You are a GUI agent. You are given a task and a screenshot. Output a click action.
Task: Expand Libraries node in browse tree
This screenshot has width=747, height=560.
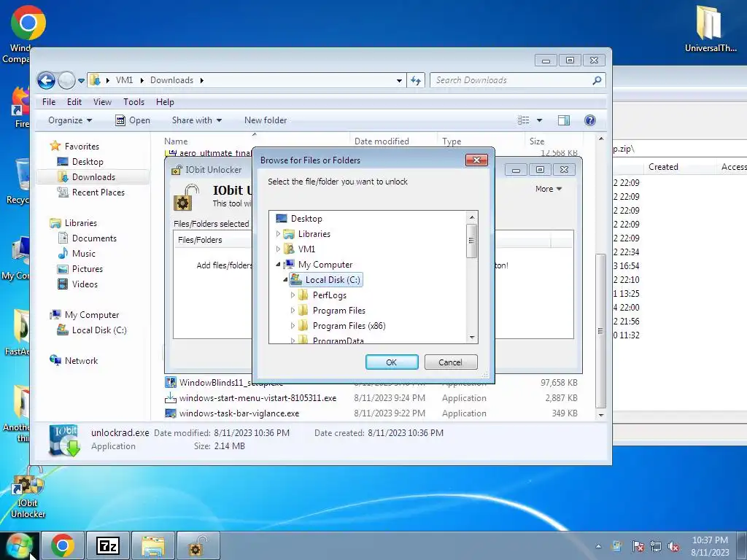[x=278, y=234]
